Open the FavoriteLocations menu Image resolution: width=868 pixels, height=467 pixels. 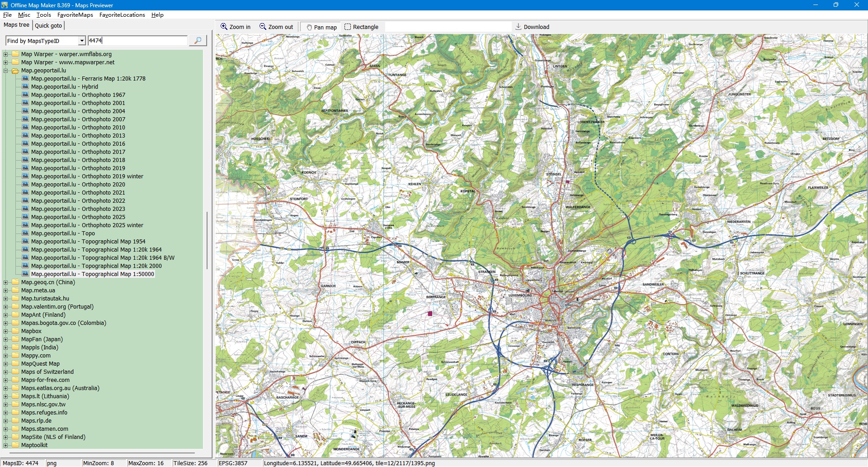click(x=122, y=15)
